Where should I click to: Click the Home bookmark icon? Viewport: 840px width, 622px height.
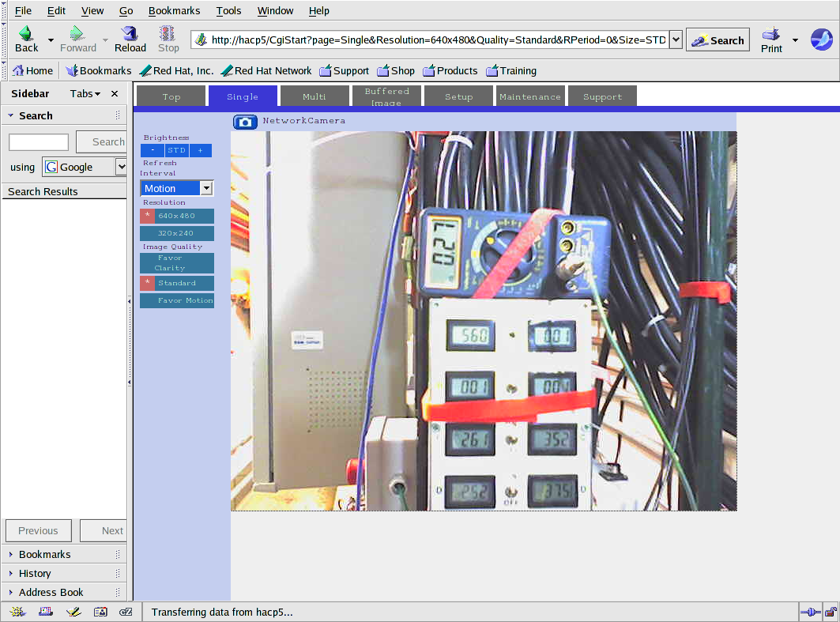click(18, 70)
